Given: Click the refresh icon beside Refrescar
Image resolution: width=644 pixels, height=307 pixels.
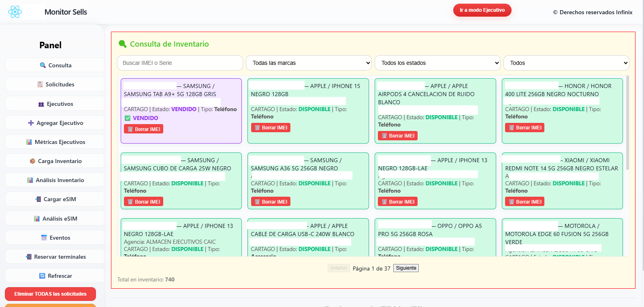Looking at the screenshot, I should coord(42,276).
